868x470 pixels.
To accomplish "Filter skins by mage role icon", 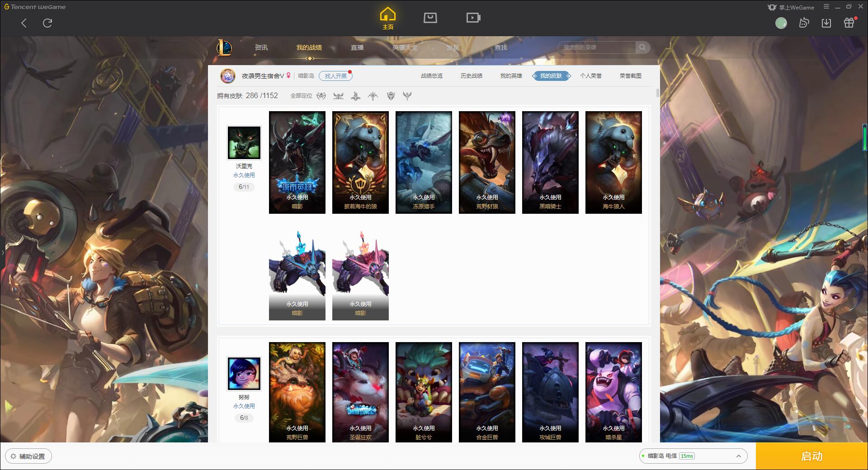I will coord(356,96).
